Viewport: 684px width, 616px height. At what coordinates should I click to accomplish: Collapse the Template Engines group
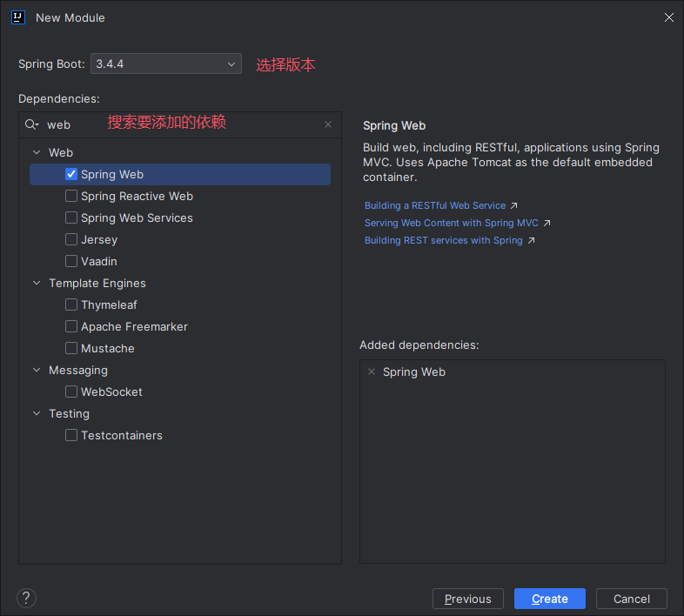pos(37,283)
